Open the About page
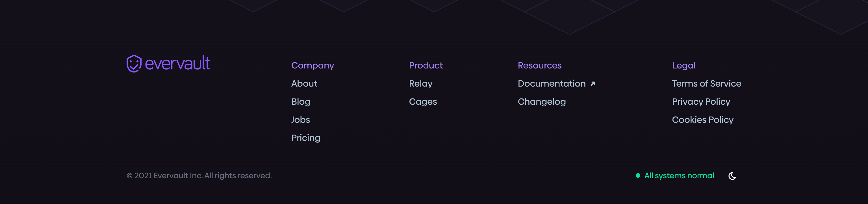 pos(304,84)
